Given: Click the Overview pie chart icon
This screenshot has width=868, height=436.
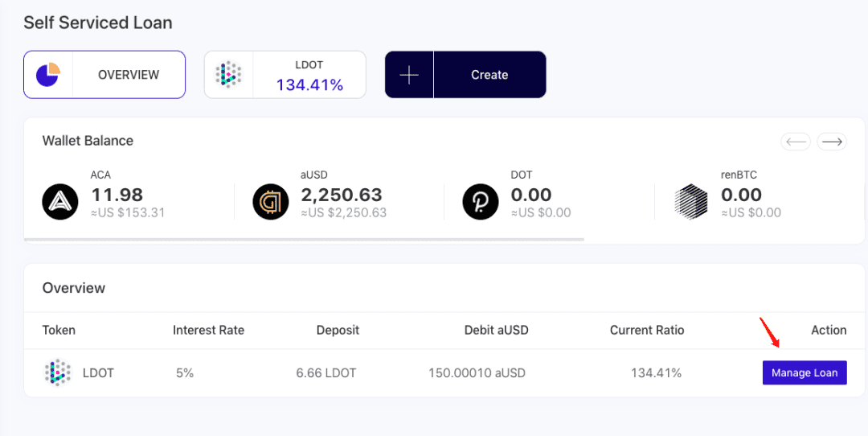Looking at the screenshot, I should click(48, 75).
